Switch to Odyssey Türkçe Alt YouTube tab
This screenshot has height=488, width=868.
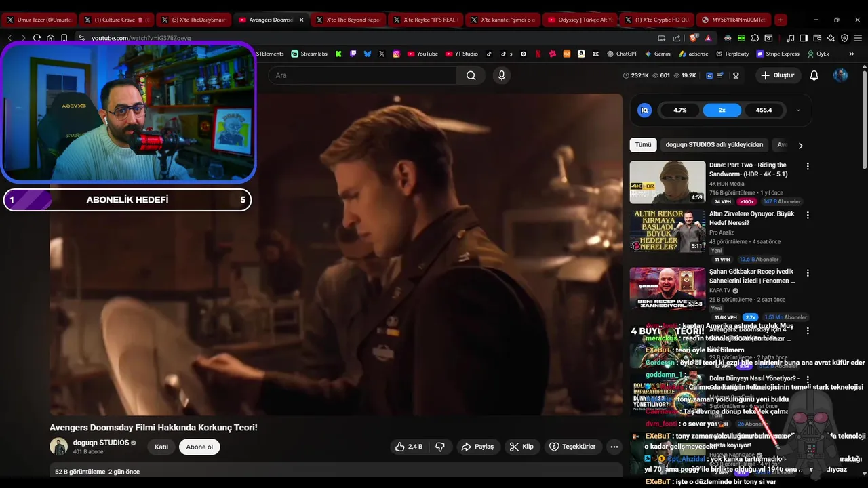(580, 20)
